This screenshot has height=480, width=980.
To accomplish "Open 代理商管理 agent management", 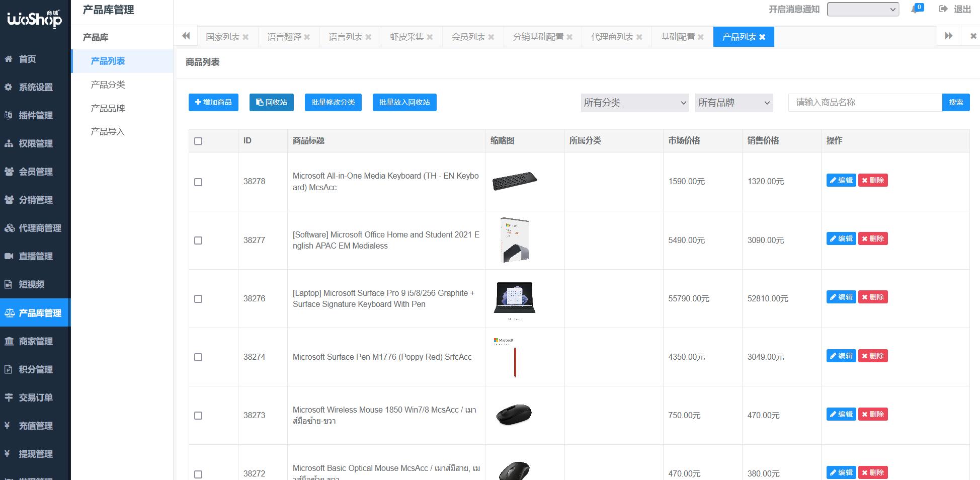I will (35, 228).
